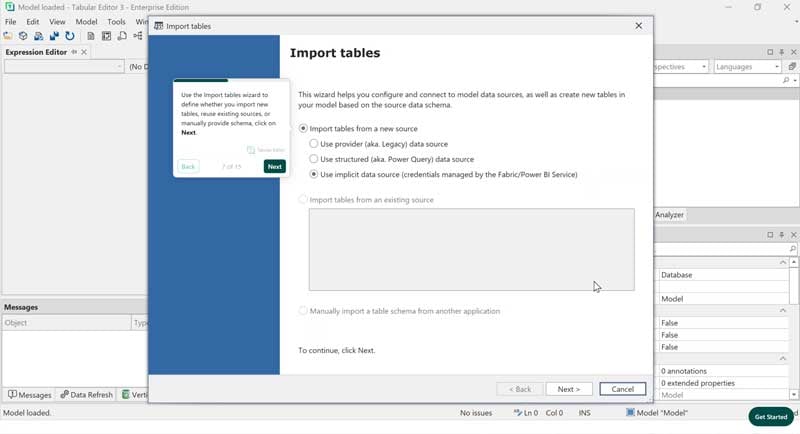Click the save model toolbar icon
The width and height of the screenshot is (800, 434).
[38, 36]
